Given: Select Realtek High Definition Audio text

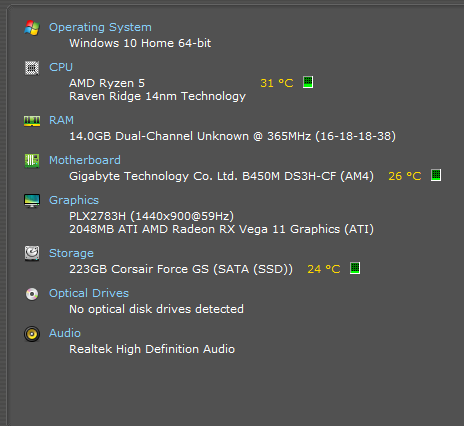Looking at the screenshot, I should coord(152,349).
